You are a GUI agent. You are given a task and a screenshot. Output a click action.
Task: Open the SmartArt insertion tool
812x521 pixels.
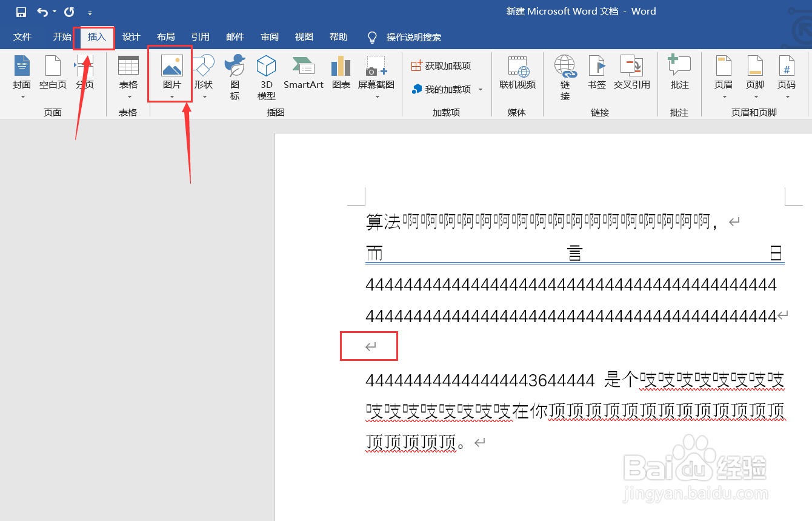pos(303,69)
